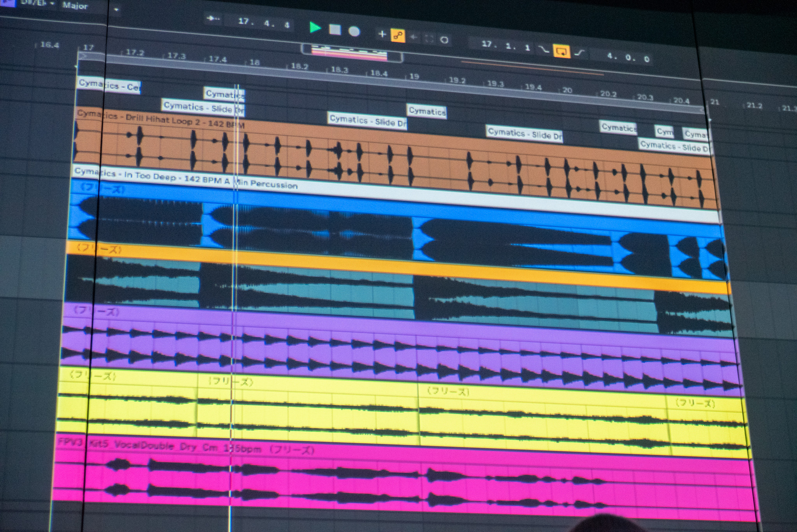Click the Punch-Out switch icon
797x532 pixels.
pyautogui.click(x=579, y=53)
